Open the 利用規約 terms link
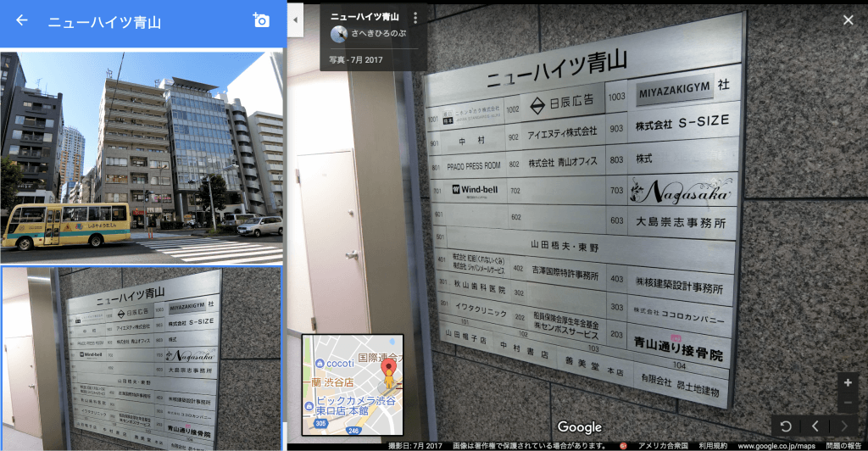 [713, 445]
